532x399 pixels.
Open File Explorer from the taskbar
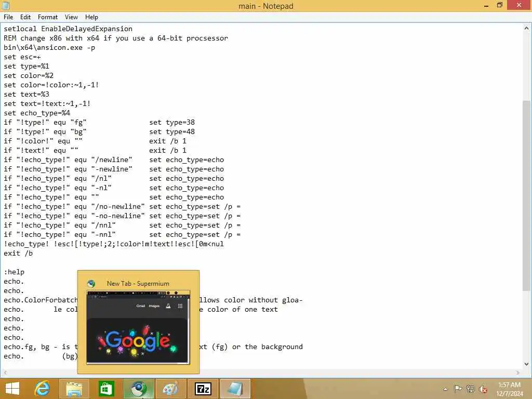(x=74, y=389)
